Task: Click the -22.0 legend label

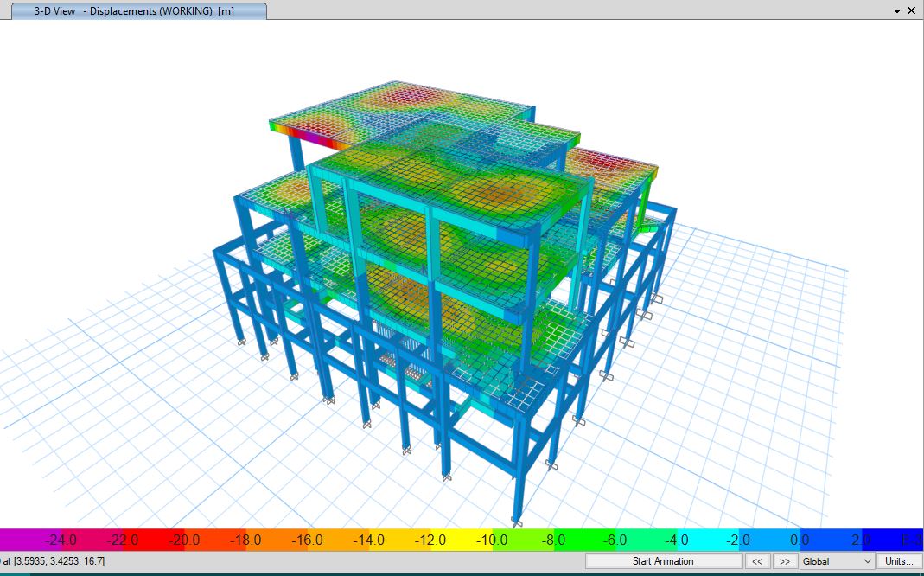Action: pyautogui.click(x=123, y=540)
